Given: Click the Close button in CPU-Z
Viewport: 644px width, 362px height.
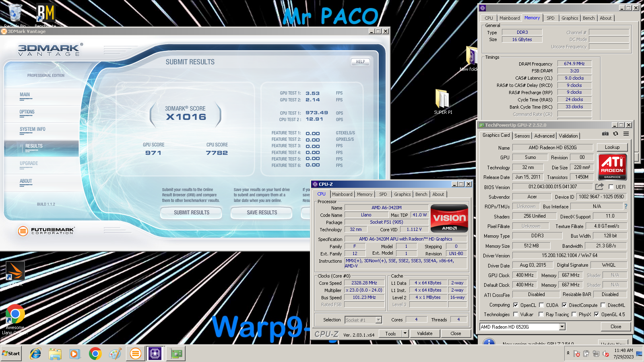Looking at the screenshot, I should coord(456,333).
